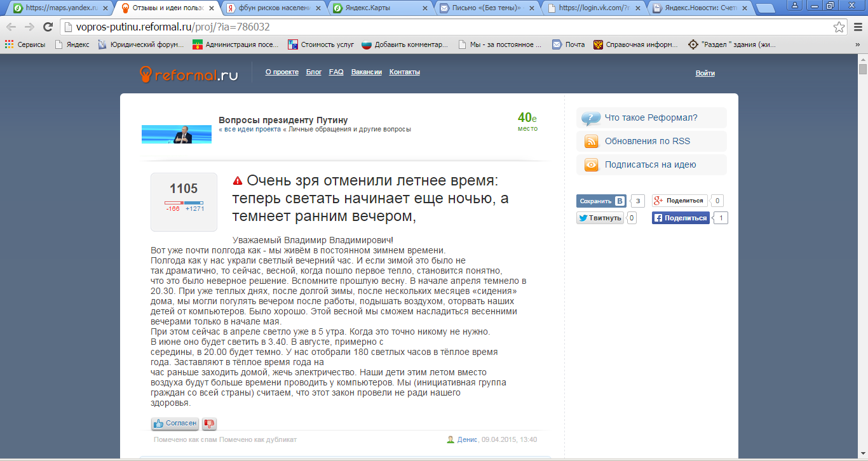
Task: Open О проекте menu link
Action: [x=282, y=72]
